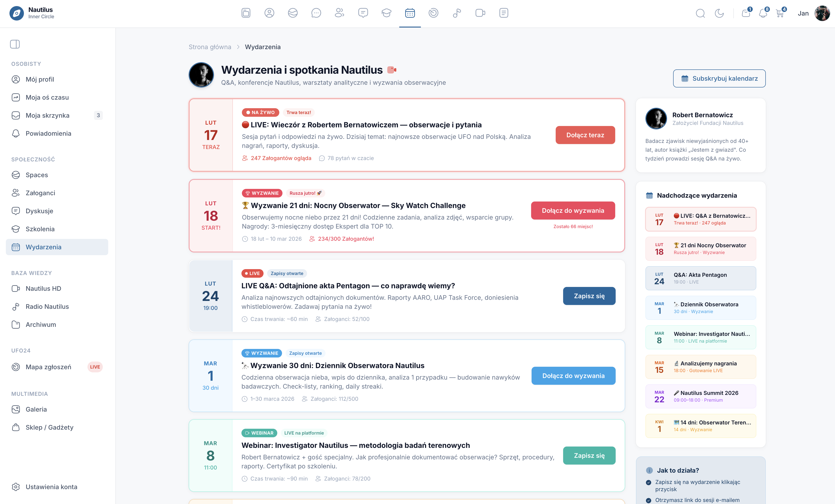
Task: Click Subskrybuj kalendarz button
Action: [x=719, y=78]
